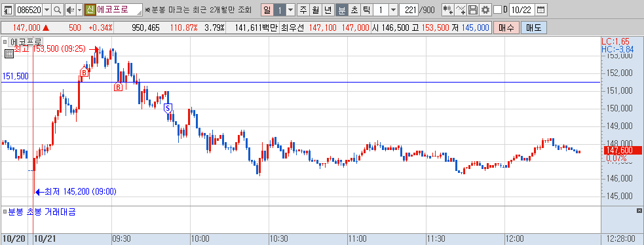Click the current price 147,000
Image resolution: width=644 pixels, height=245 pixels.
(x=27, y=28)
